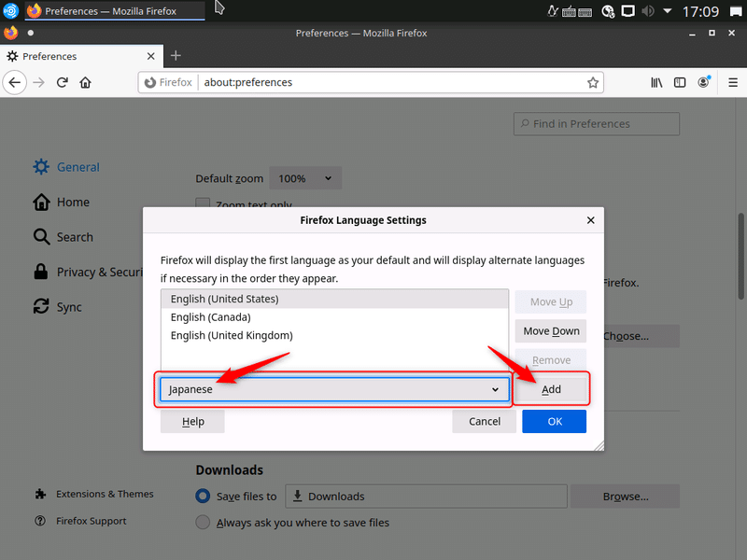Click the Firefox Support question mark icon
This screenshot has height=560, width=747.
click(40, 521)
